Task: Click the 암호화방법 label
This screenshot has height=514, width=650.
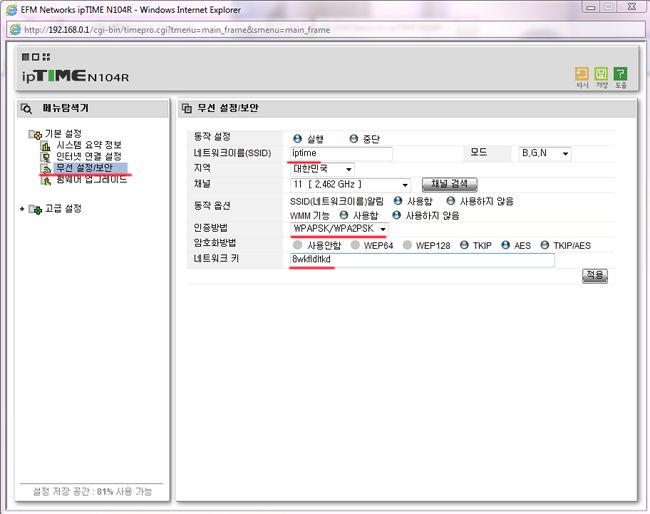Action: pyautogui.click(x=215, y=243)
